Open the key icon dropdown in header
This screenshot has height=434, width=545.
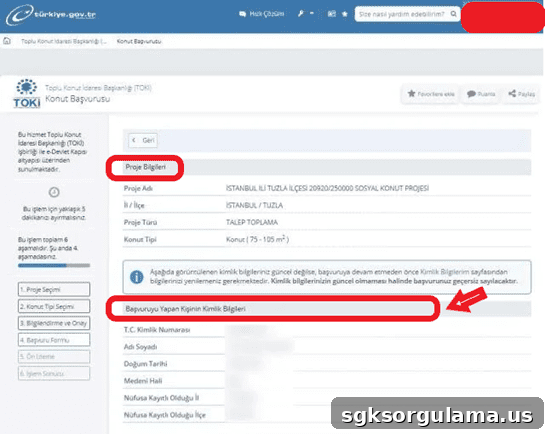[305, 14]
